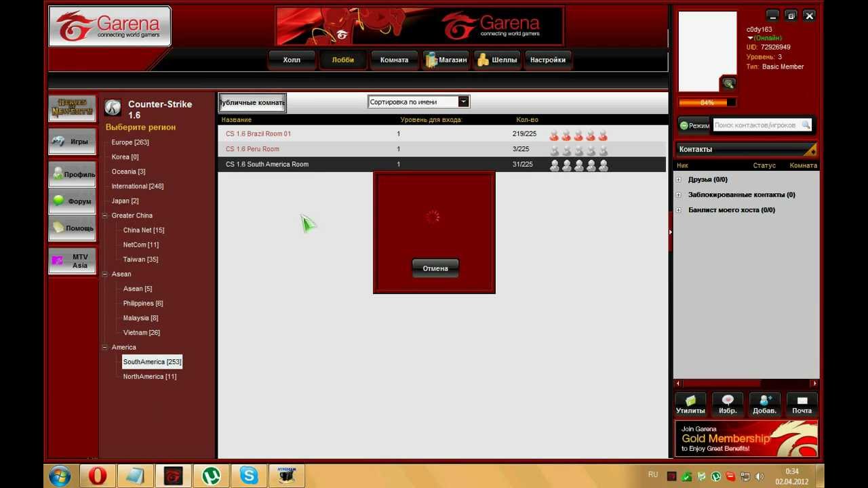868x488 pixels.
Task: Collapse the contacts side panel arrow
Action: pos(671,232)
